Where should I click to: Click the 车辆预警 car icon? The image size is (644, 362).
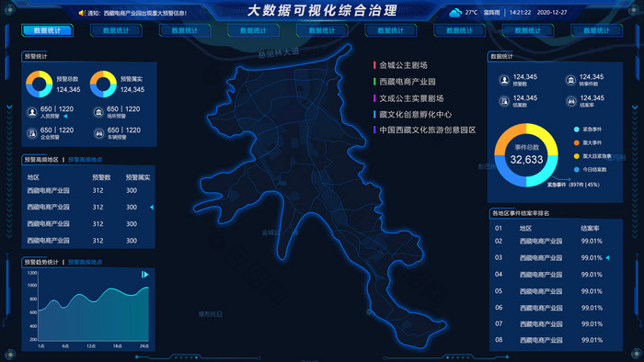pos(98,133)
